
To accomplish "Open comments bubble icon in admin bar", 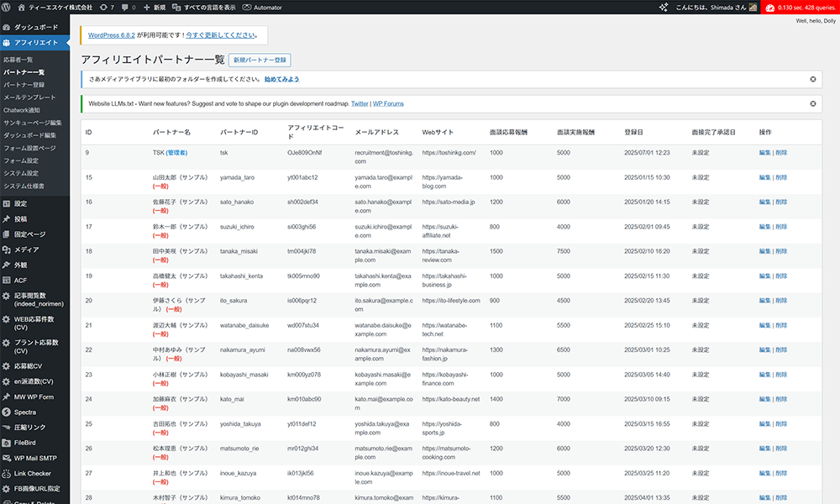I will (125, 8).
